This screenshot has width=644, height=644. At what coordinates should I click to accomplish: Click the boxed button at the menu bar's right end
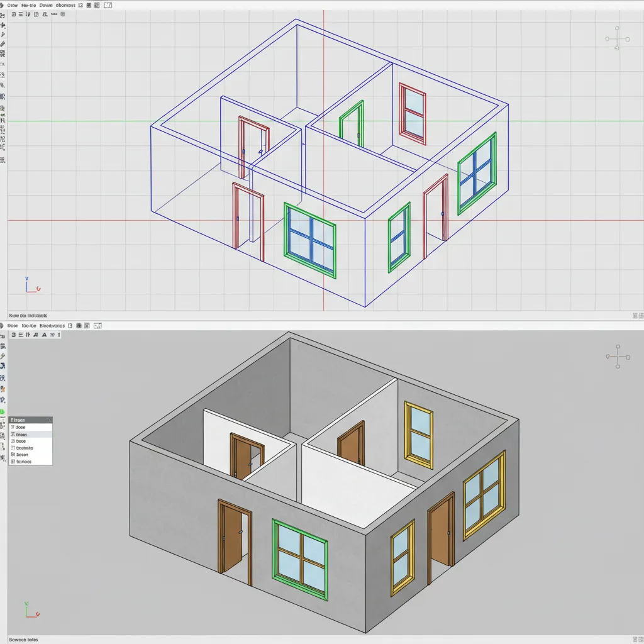[108, 5]
